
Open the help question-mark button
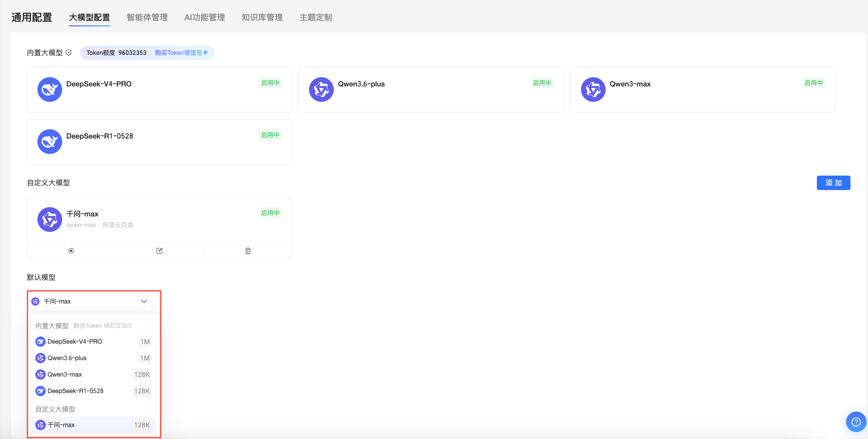[856, 422]
